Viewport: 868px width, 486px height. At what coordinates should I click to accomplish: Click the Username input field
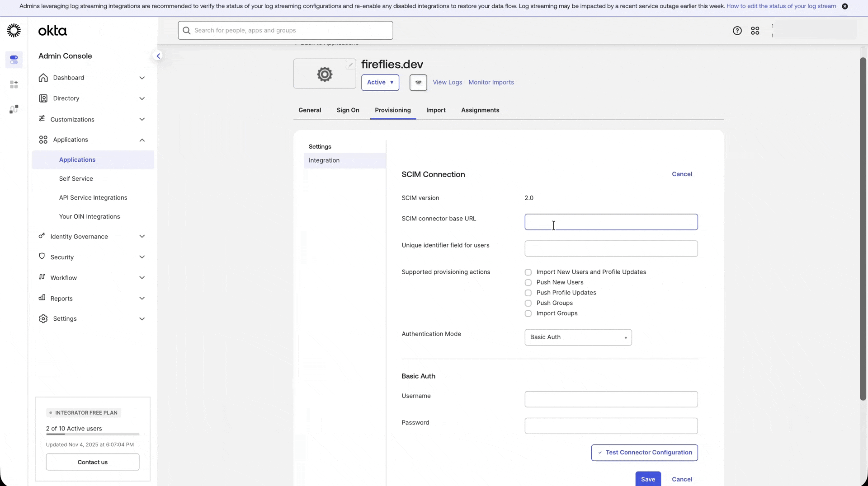[611, 399]
